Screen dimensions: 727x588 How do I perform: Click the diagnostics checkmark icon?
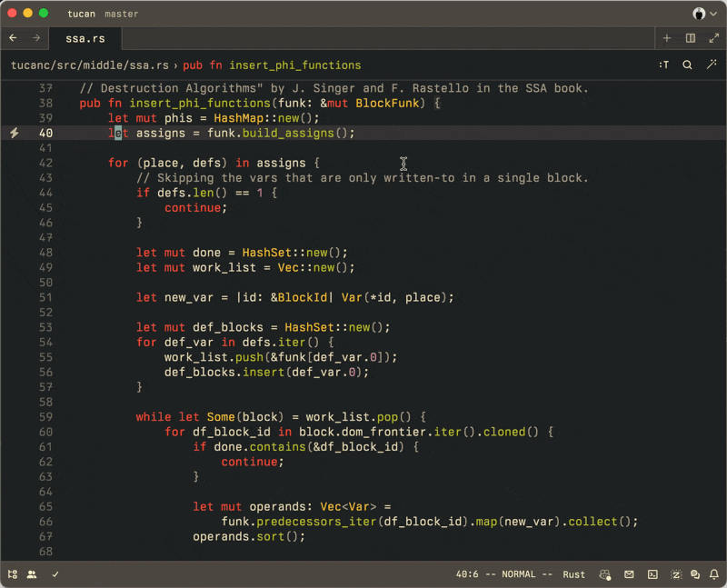click(x=55, y=574)
